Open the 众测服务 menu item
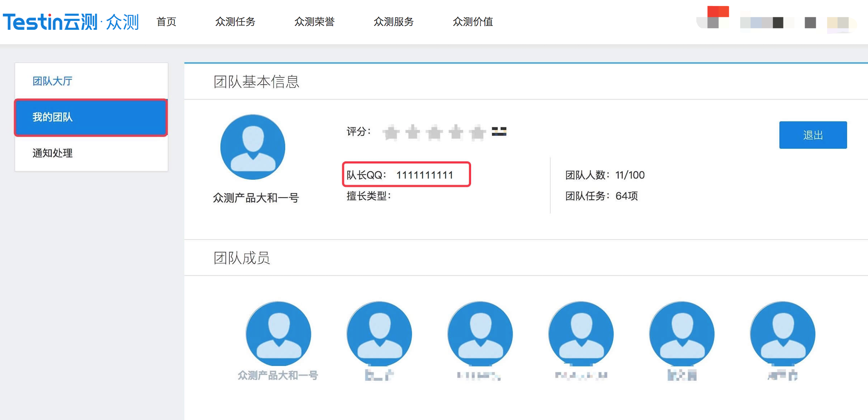The height and width of the screenshot is (420, 868). [393, 22]
